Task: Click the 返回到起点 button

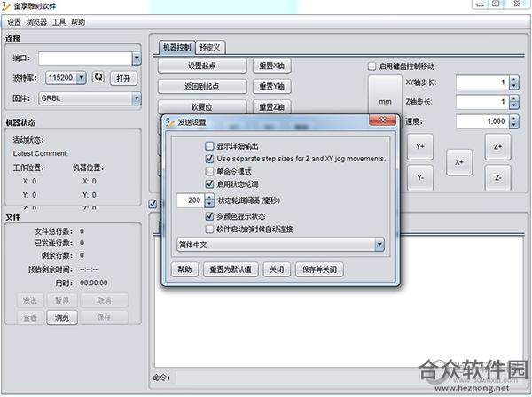Action: click(x=202, y=87)
